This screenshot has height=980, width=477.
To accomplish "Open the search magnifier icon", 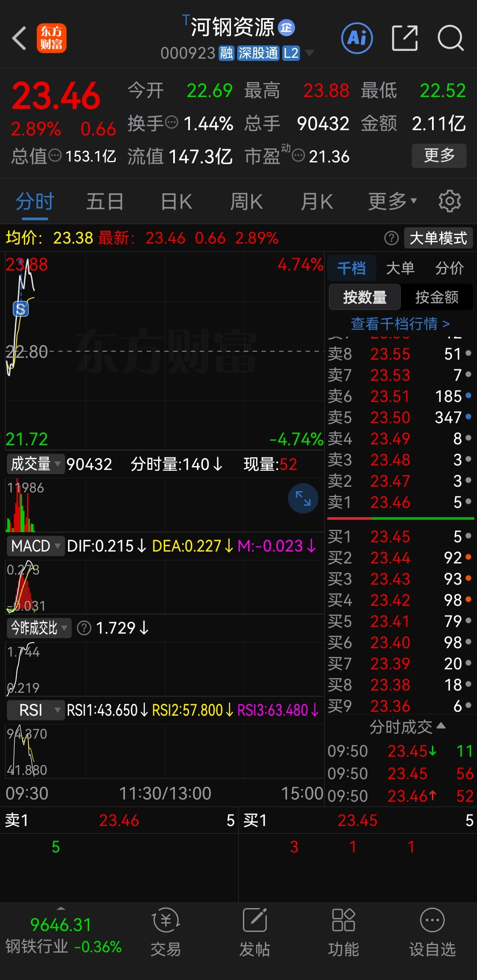I will pyautogui.click(x=450, y=38).
